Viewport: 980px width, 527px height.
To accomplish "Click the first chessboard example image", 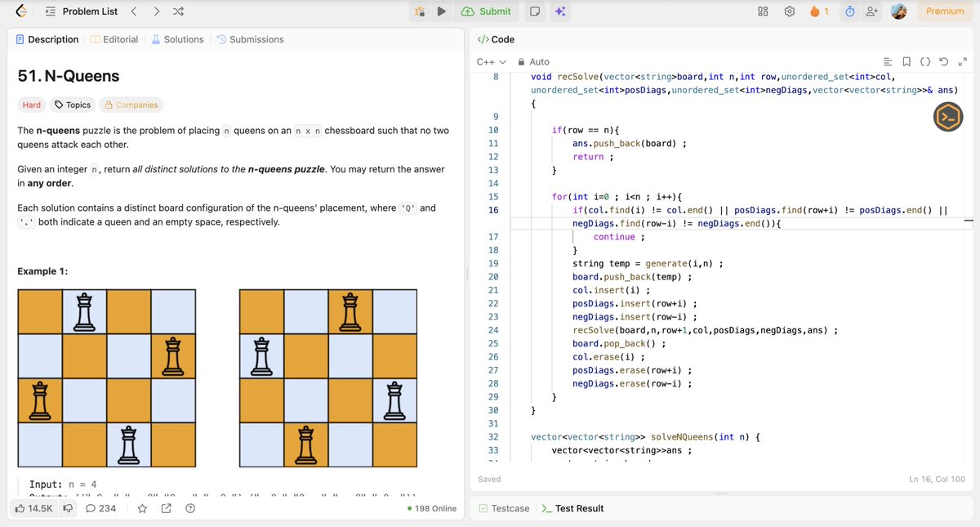I will pyautogui.click(x=107, y=377).
